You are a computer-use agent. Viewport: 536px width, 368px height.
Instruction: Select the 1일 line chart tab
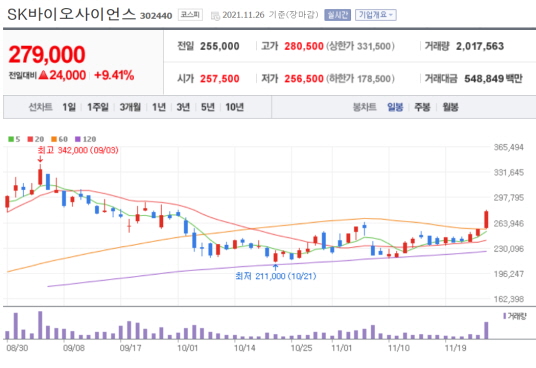[x=69, y=107]
